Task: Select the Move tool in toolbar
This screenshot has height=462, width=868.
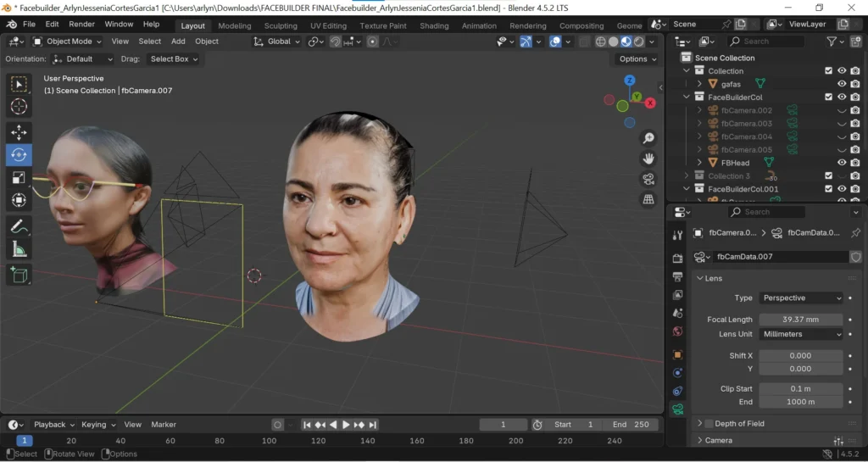Action: (x=19, y=131)
